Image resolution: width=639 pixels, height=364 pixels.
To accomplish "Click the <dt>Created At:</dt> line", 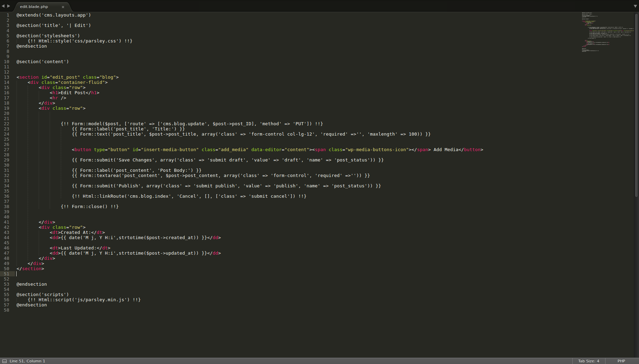I will tap(77, 233).
